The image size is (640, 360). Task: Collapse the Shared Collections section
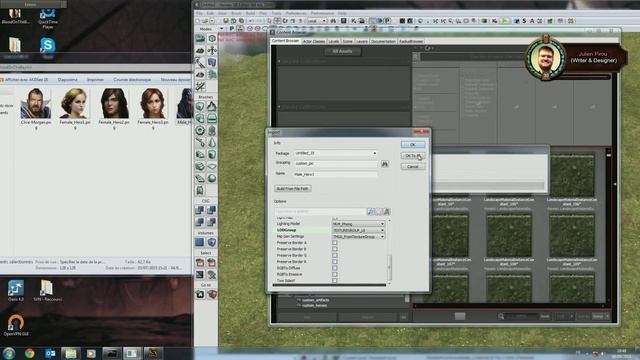tap(279, 61)
